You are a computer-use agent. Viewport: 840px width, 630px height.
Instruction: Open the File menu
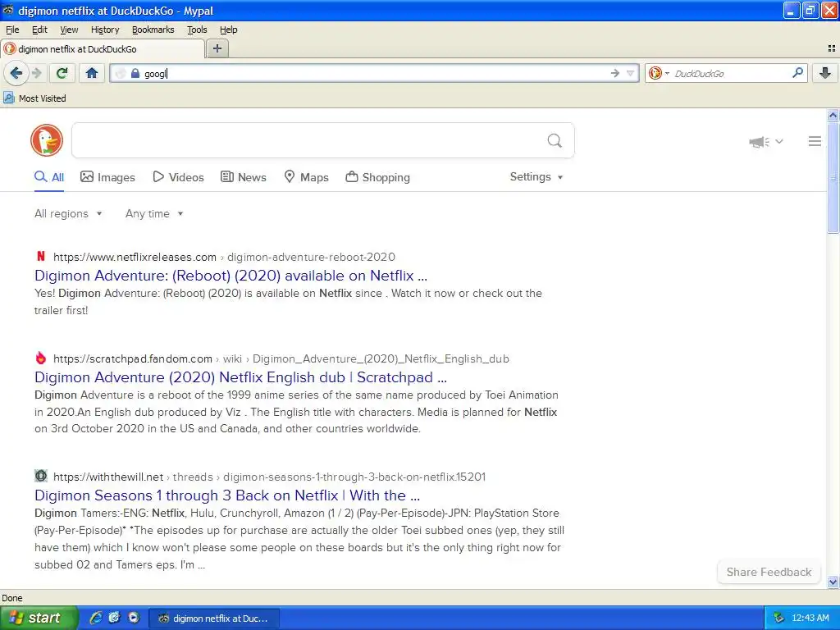click(x=12, y=30)
